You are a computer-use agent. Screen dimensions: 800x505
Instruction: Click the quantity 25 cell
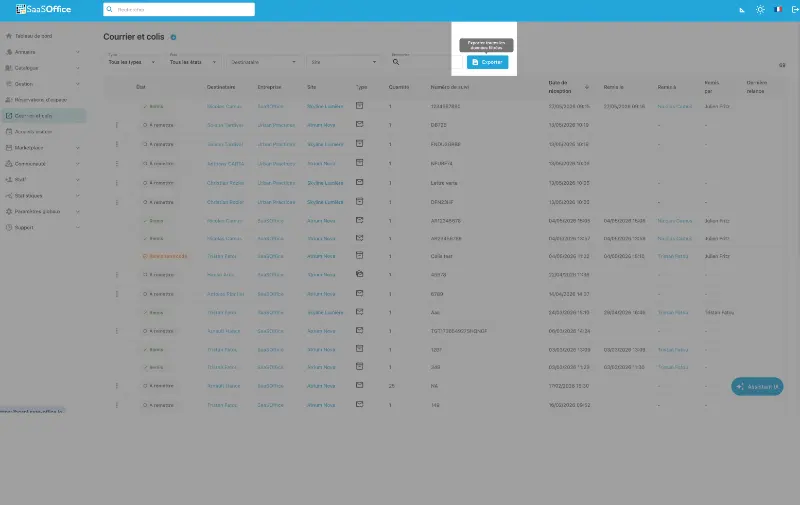pyautogui.click(x=392, y=386)
